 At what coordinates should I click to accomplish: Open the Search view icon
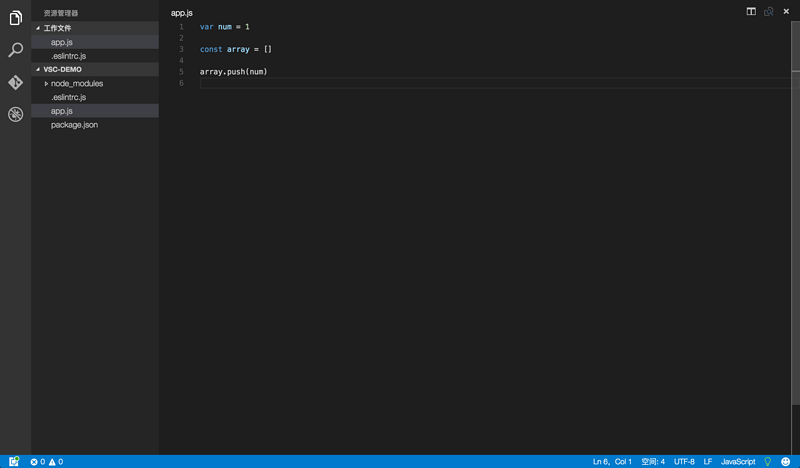pos(15,50)
